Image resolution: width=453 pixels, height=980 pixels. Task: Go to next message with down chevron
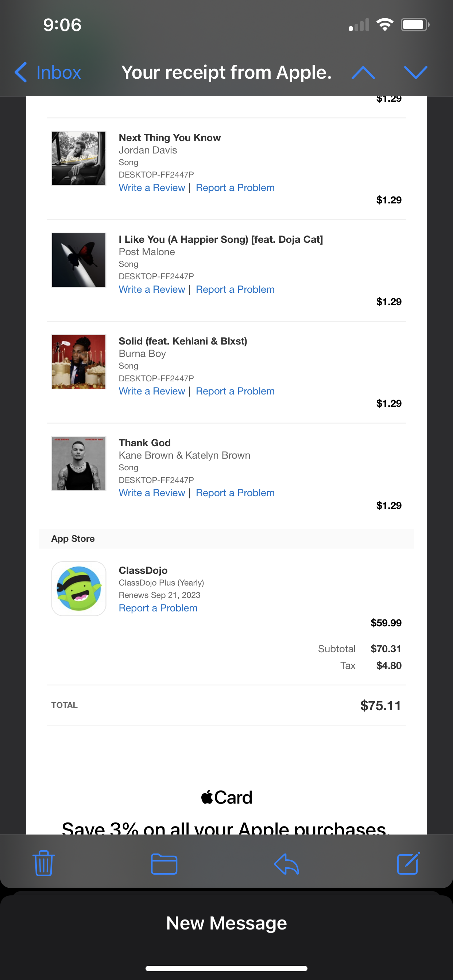(x=415, y=72)
